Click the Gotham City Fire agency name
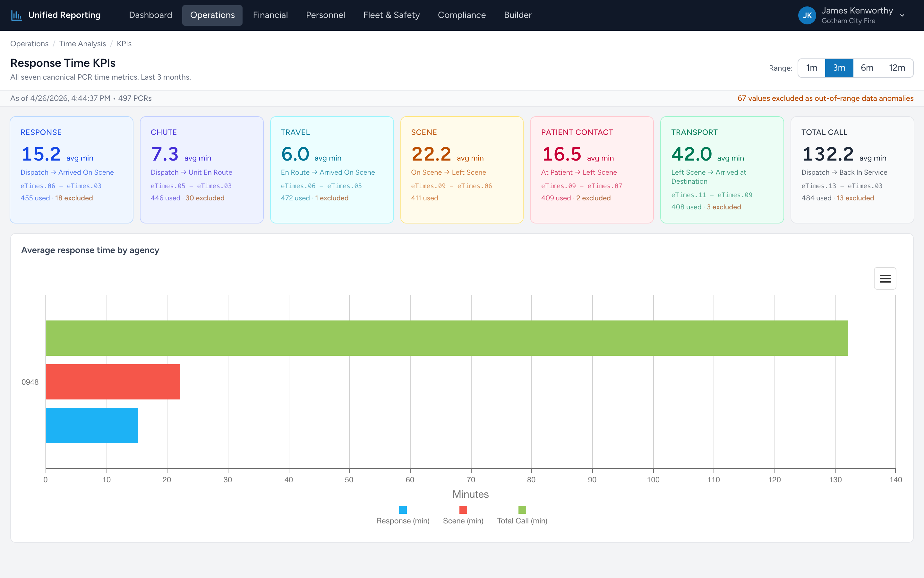 tap(848, 21)
